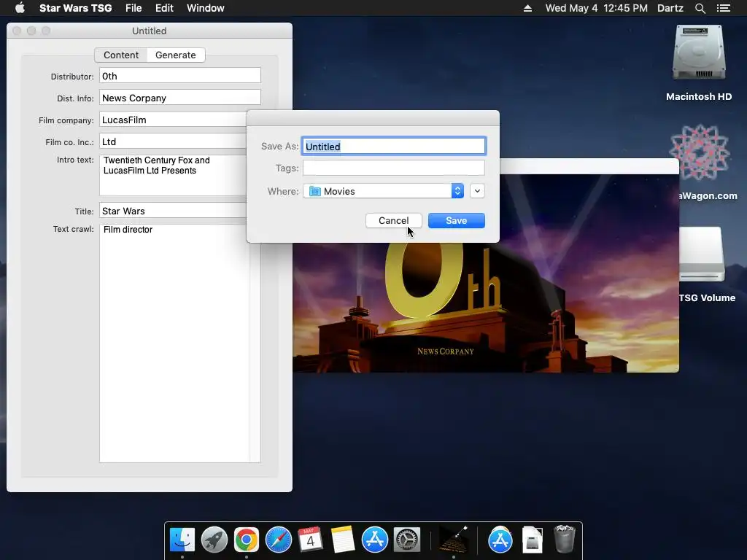Open Notification Center list icon
This screenshot has width=747, height=560.
723,8
